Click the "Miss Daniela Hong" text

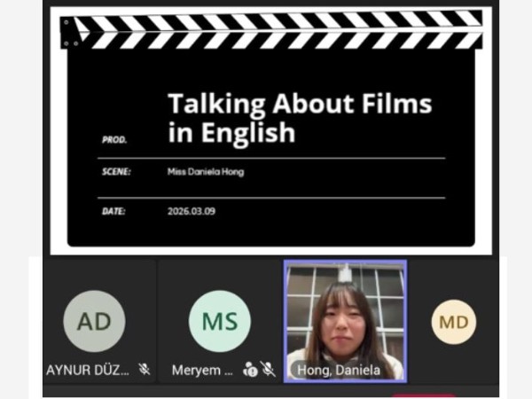tap(205, 172)
